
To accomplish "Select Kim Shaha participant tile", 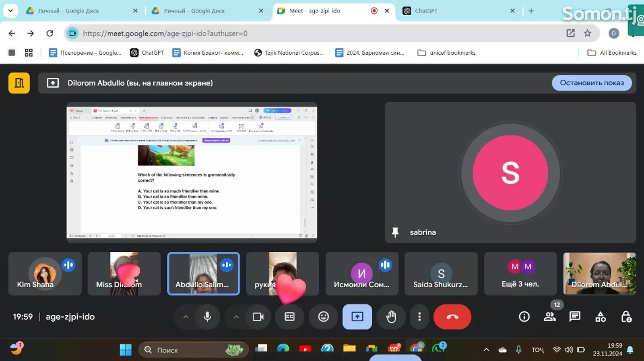I will [45, 274].
